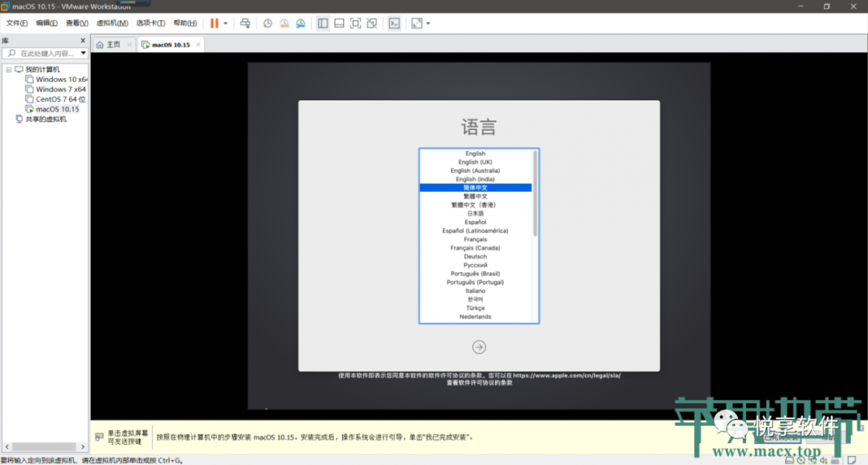Viewport: 868px width, 465px height.
Task: Select Nederlands language
Action: coord(476,316)
